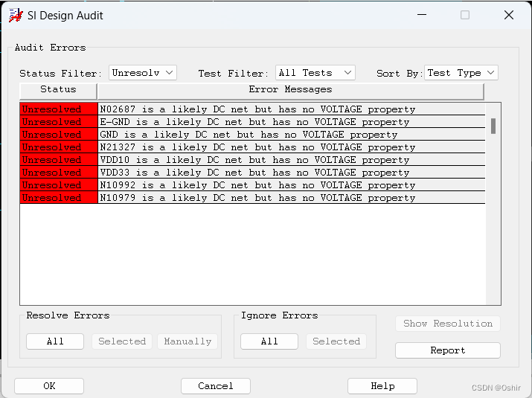This screenshot has width=532, height=398.
Task: Open the Status Filter dropdown
Action: pyautogui.click(x=142, y=72)
